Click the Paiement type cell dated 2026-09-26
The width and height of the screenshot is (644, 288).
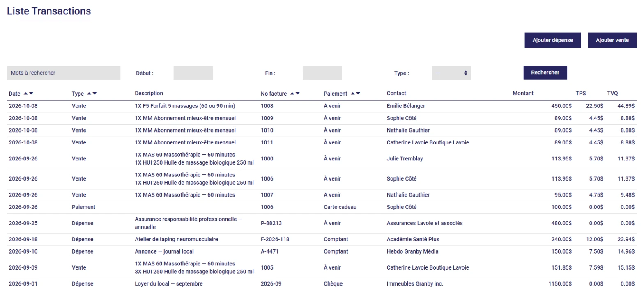(x=83, y=207)
